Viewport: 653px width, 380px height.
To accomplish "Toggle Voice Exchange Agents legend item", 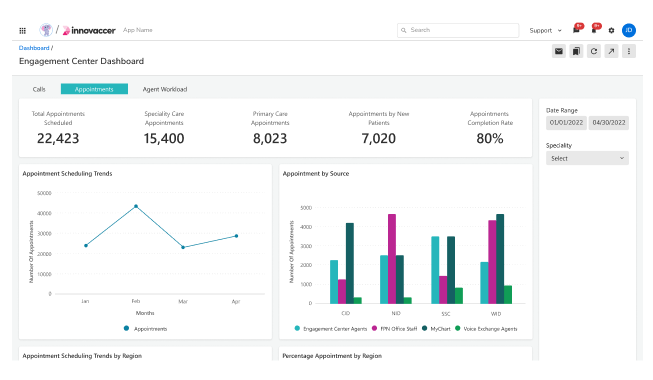I will tap(486, 329).
